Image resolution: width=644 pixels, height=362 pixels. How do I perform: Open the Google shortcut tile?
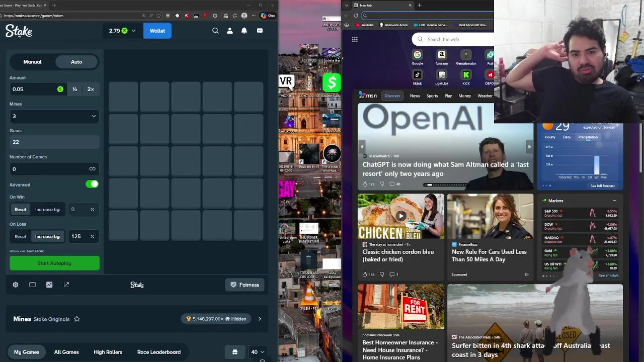coord(417,57)
